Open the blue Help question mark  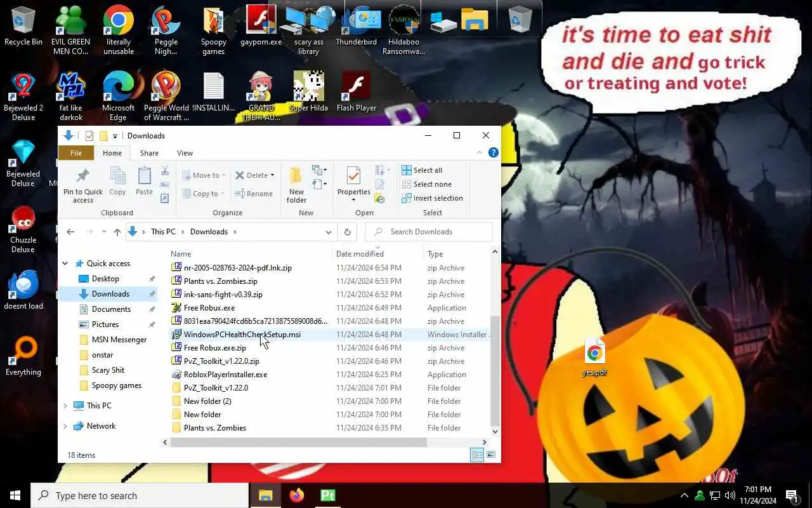coord(493,153)
